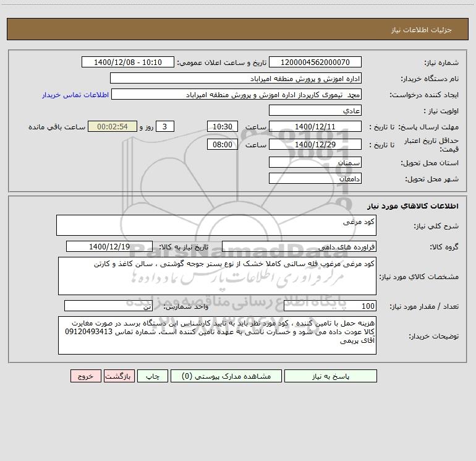Click the goods specification text area
The width and height of the screenshot is (476, 461).
[217, 276]
